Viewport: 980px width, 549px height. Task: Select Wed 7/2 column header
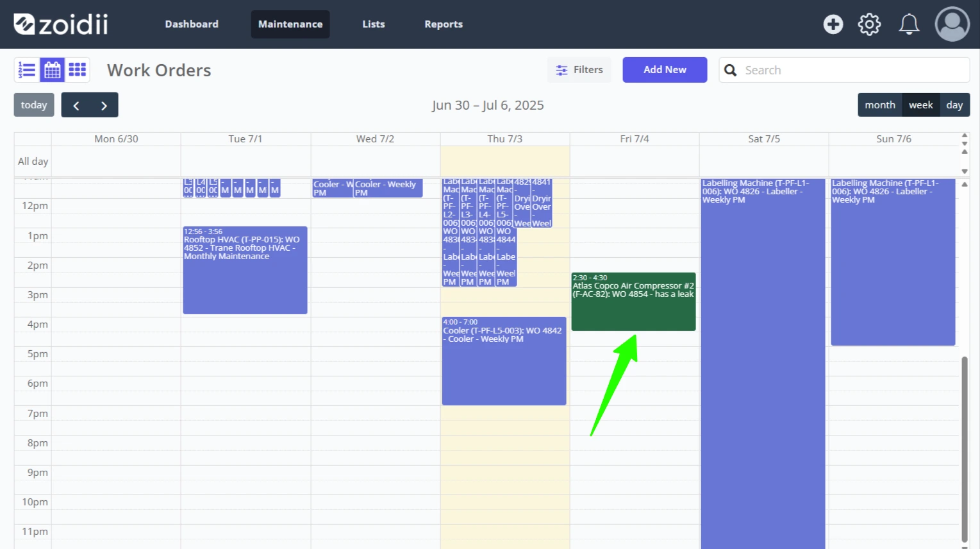point(376,139)
